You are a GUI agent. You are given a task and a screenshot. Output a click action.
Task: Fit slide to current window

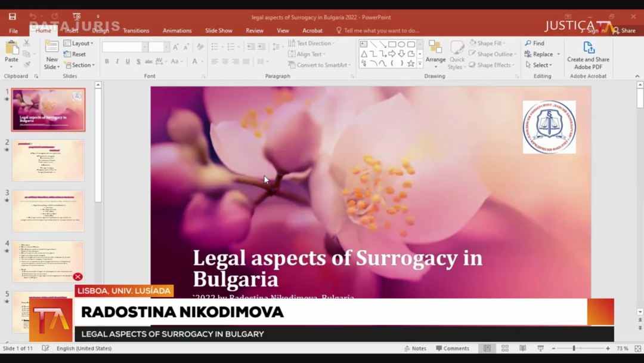(x=637, y=348)
